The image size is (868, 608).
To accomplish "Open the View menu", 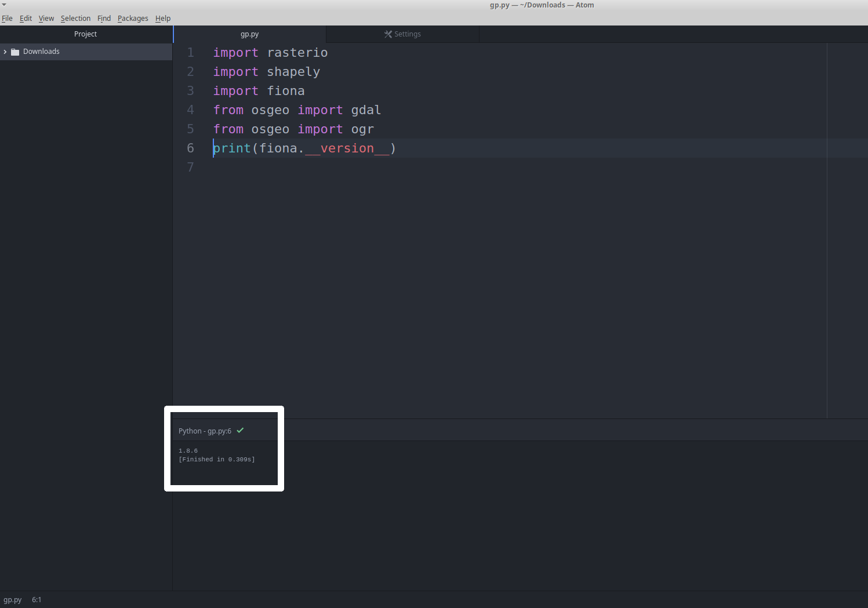I will coord(46,18).
